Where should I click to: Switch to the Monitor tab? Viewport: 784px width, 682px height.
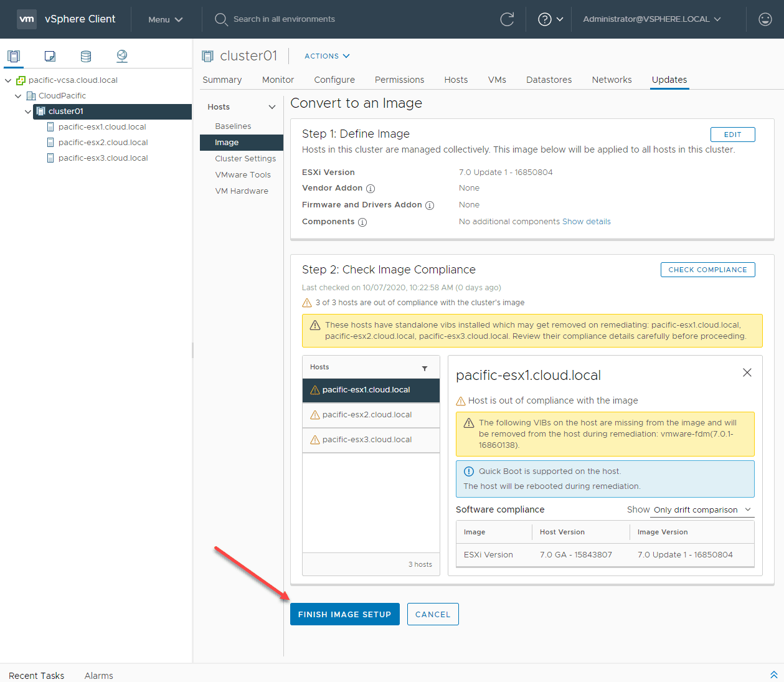(x=278, y=80)
